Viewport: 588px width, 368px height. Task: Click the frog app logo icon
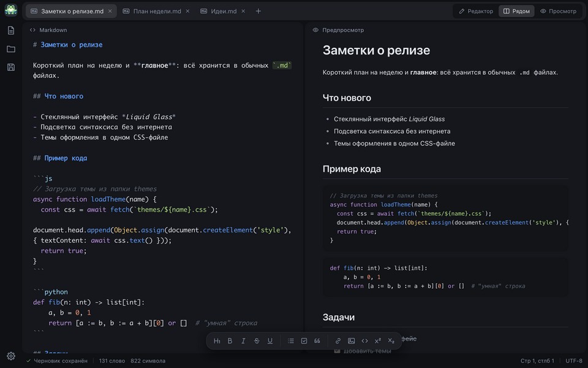[11, 10]
